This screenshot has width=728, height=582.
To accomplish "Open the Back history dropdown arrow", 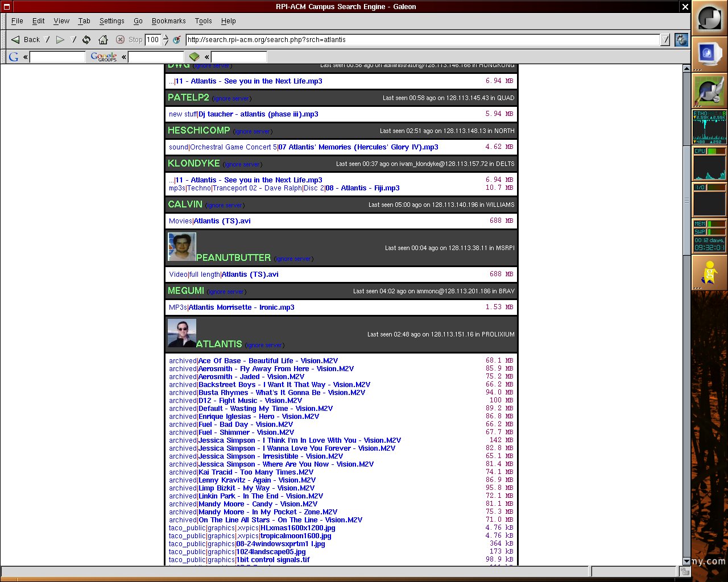I will pos(48,40).
